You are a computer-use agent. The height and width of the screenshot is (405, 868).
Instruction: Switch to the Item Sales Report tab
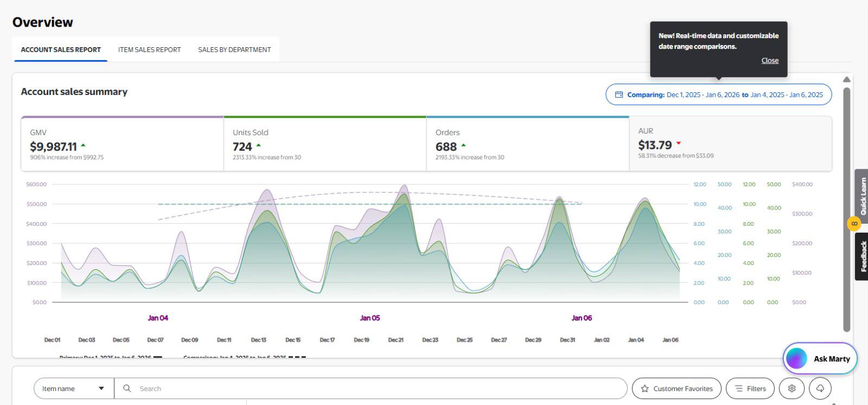click(x=149, y=49)
